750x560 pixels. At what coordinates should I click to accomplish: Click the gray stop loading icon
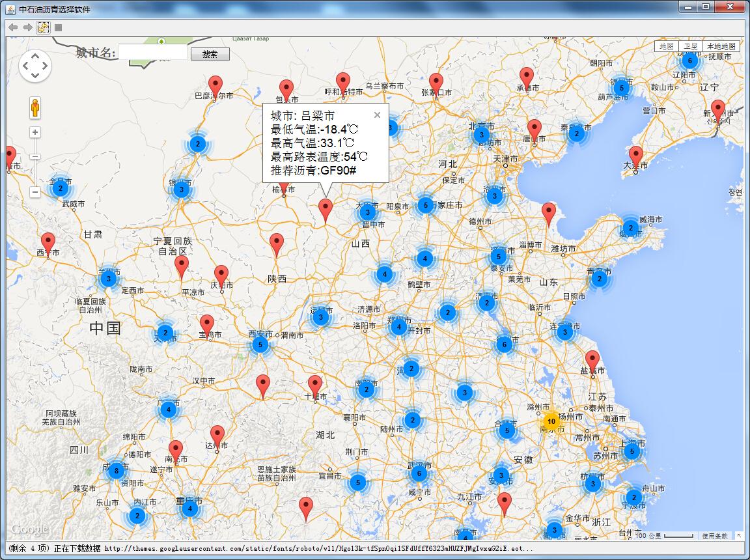[58, 27]
